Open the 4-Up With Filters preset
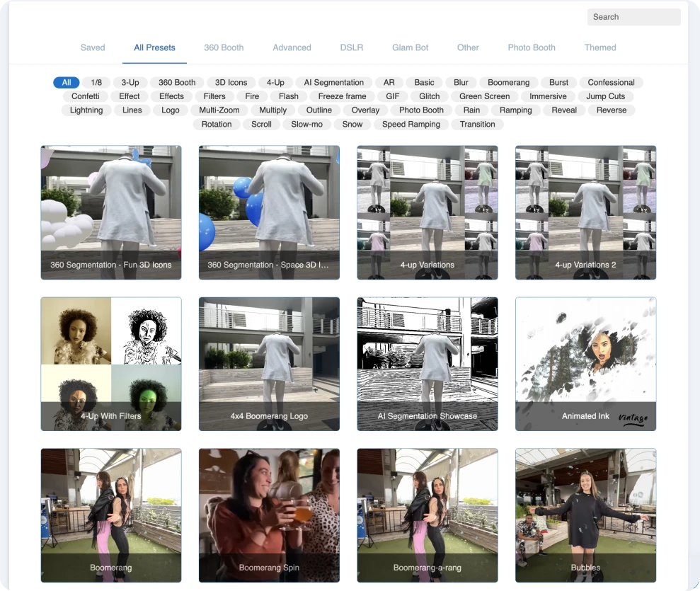 [x=111, y=364]
